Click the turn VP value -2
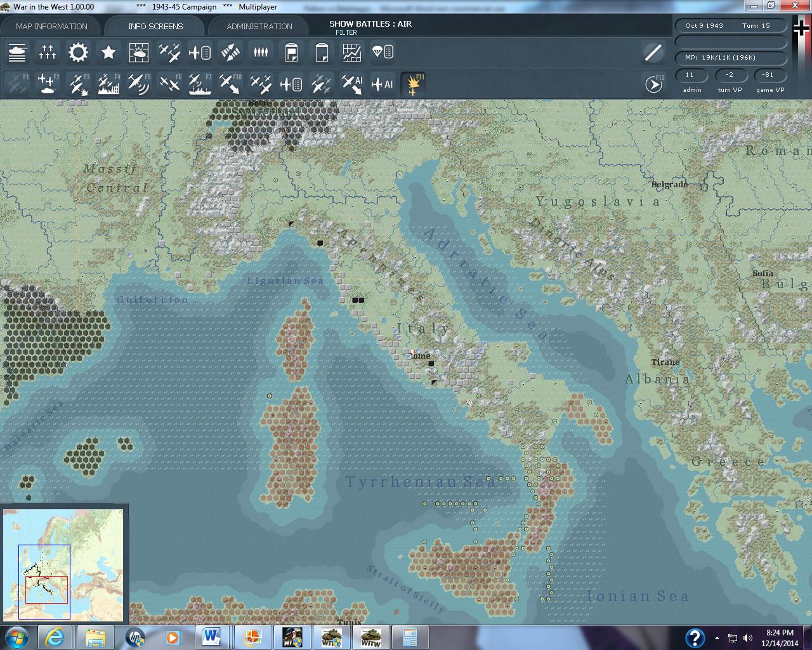This screenshot has height=650, width=812. (x=730, y=75)
